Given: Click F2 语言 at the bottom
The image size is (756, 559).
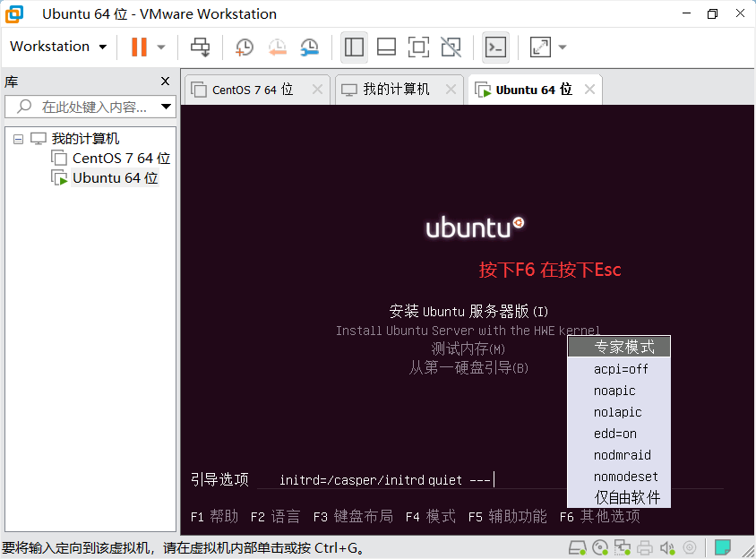Looking at the screenshot, I should (x=275, y=517).
